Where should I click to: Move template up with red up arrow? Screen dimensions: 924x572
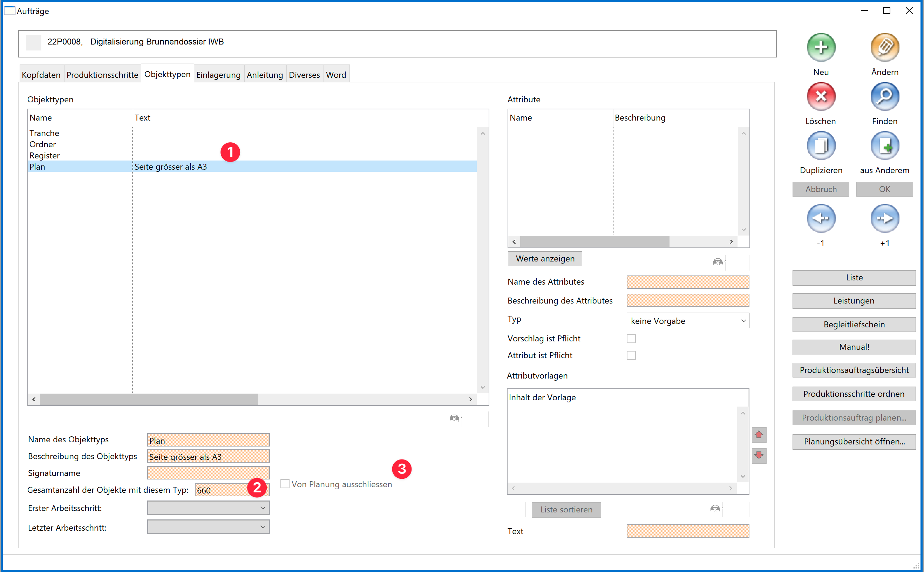759,435
